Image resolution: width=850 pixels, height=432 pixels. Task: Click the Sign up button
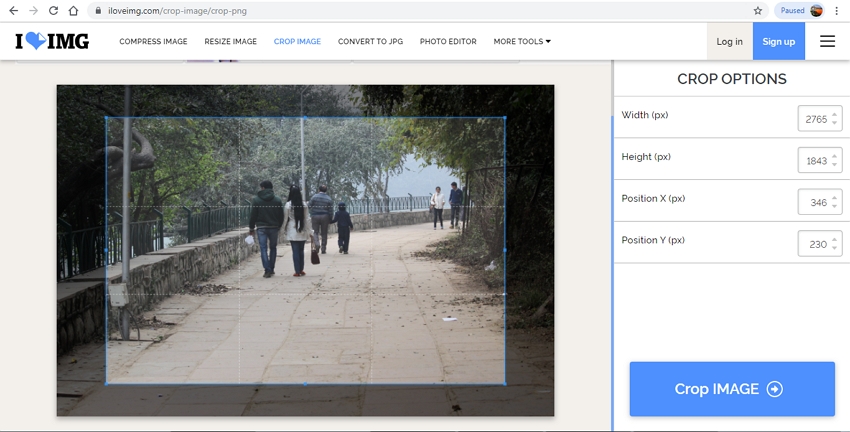click(x=778, y=41)
